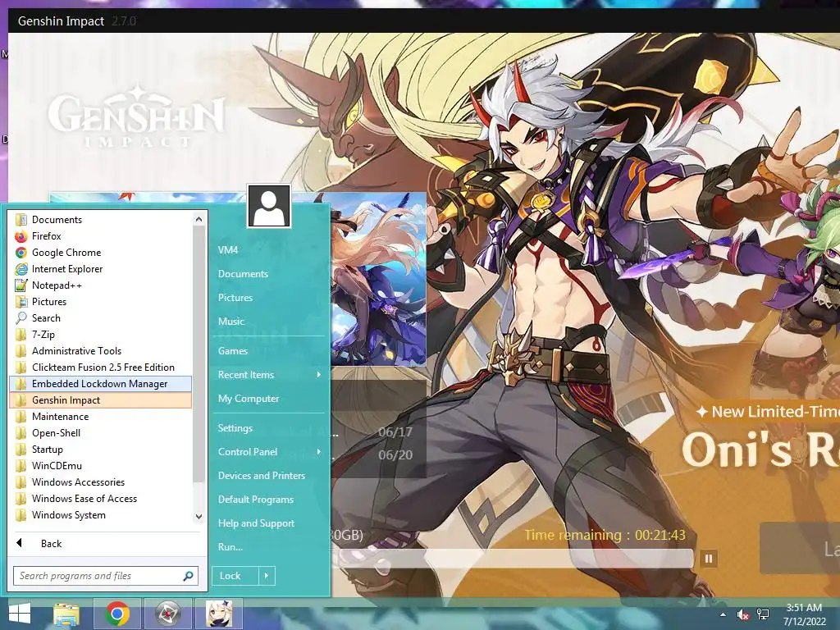Screen dimensions: 840x630
Task: Click the Windows Start button
Action: (x=20, y=614)
